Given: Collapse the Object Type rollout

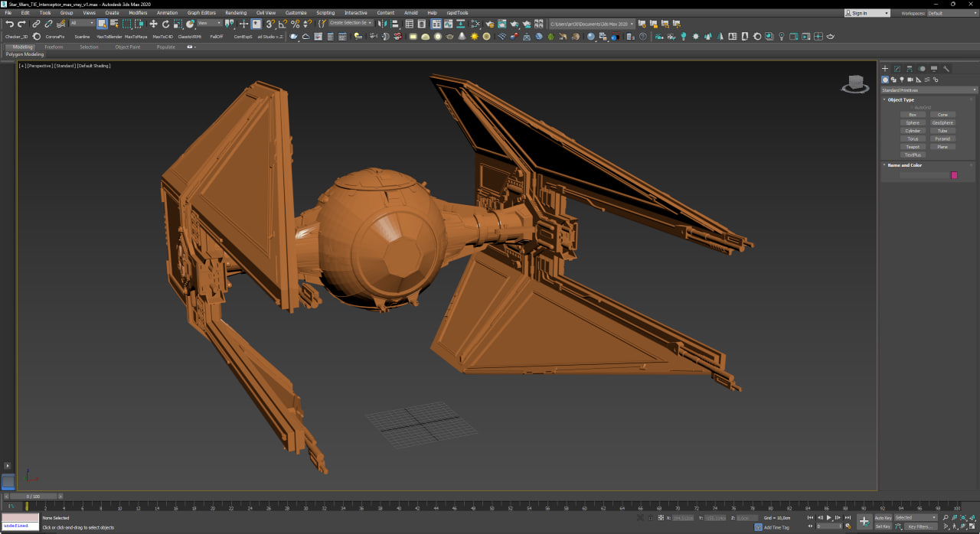Looking at the screenshot, I should 900,99.
